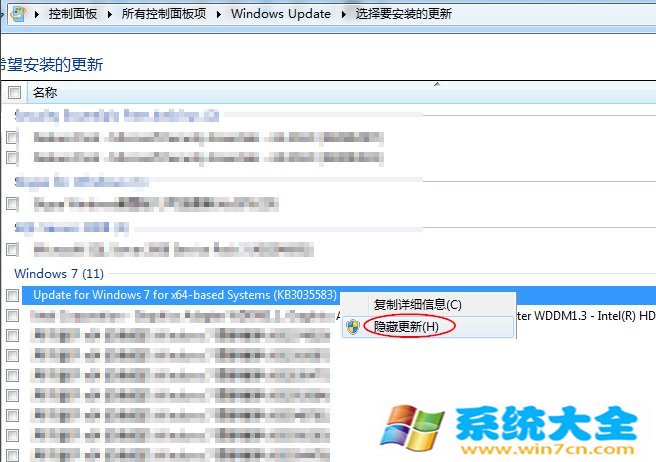Viewport: 656px width, 462px height.
Task: Navigate to Windows Update breadcrumb
Action: 281,14
